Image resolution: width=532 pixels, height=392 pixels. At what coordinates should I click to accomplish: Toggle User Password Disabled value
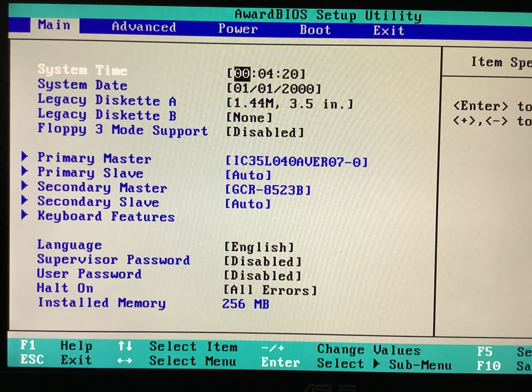click(x=263, y=276)
